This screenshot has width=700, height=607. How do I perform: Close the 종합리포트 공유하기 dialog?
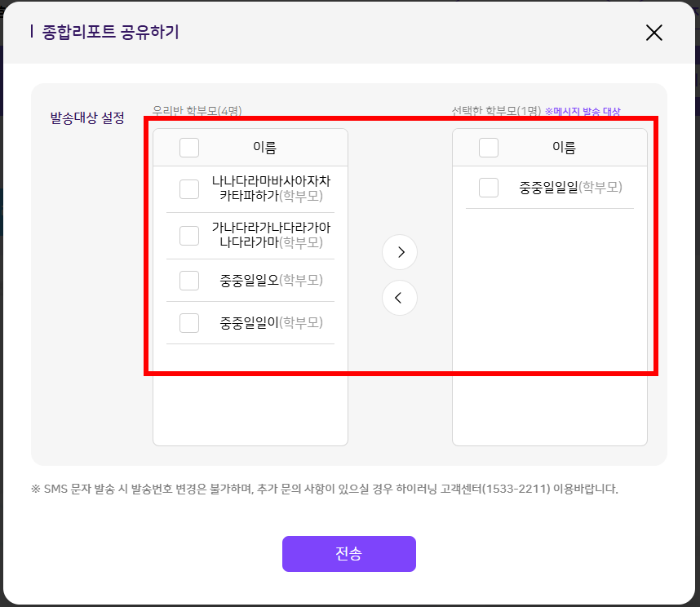653,33
